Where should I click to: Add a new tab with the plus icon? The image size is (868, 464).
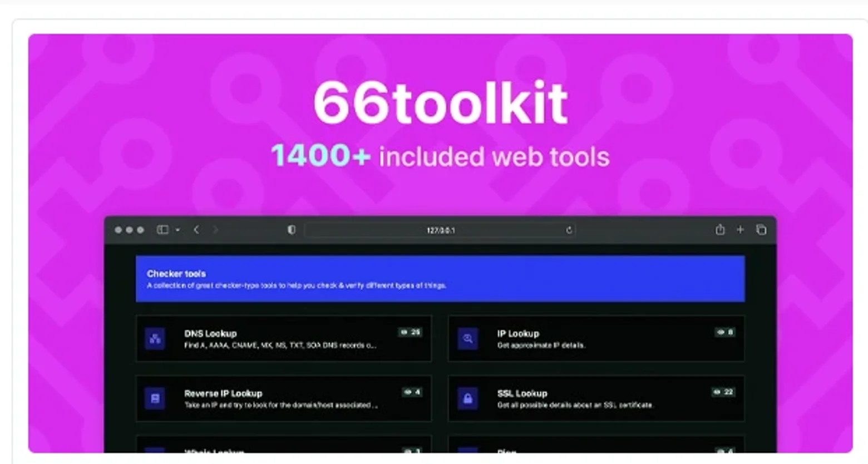click(740, 229)
